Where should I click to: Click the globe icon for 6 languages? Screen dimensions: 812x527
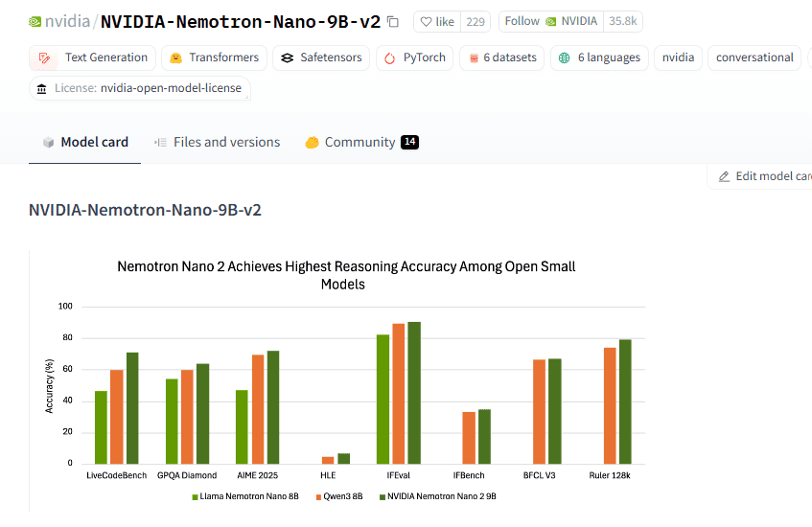(564, 58)
